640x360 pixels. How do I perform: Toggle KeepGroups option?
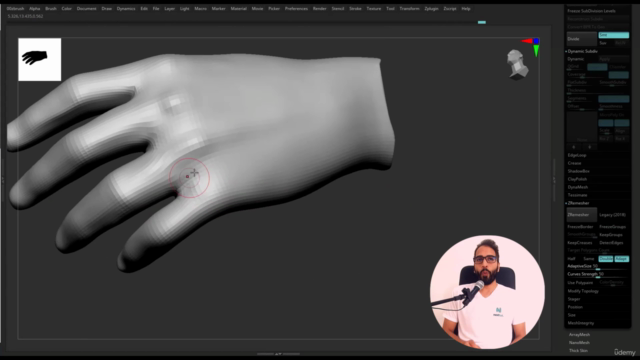click(x=611, y=235)
